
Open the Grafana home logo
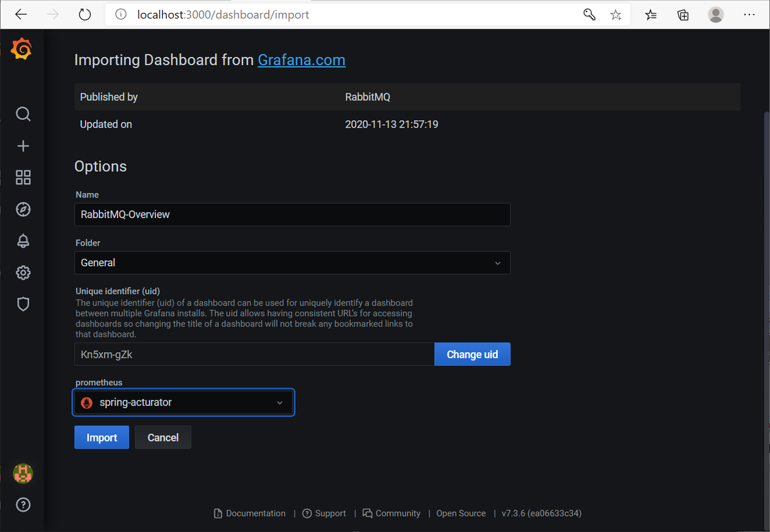point(22,49)
